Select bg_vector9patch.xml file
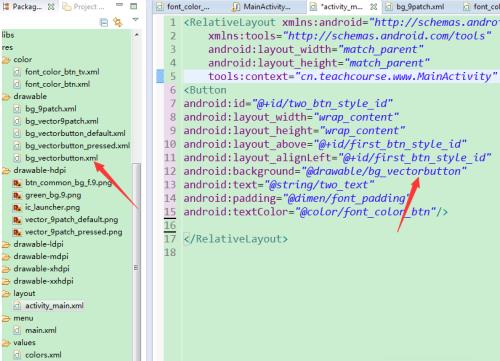 click(x=62, y=121)
